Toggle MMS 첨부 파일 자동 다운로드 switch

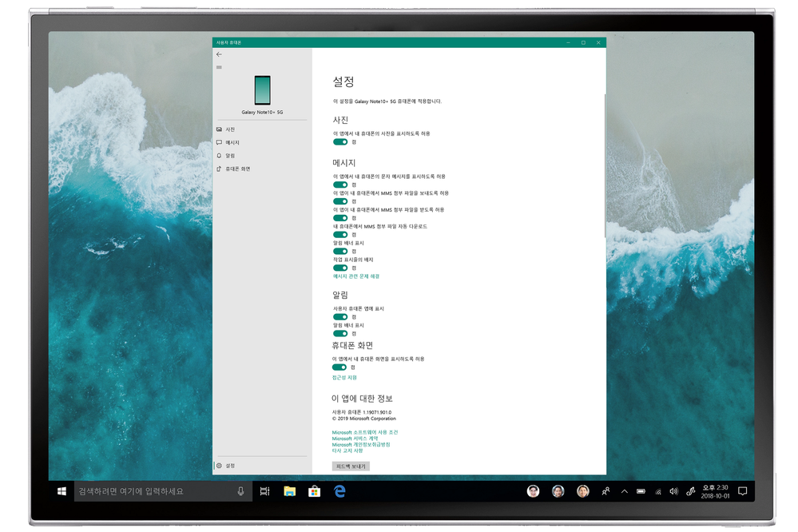[x=340, y=235]
